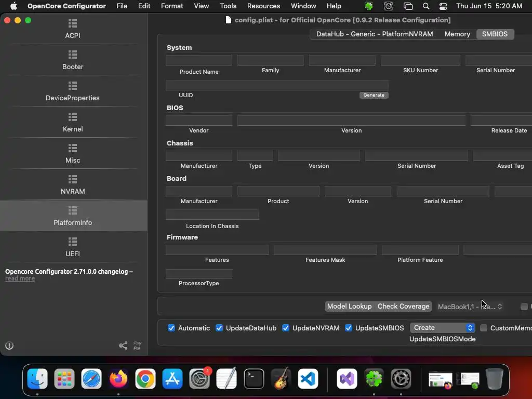This screenshot has width=532, height=399.
Task: Open Launchpad from the Dock
Action: click(64, 378)
